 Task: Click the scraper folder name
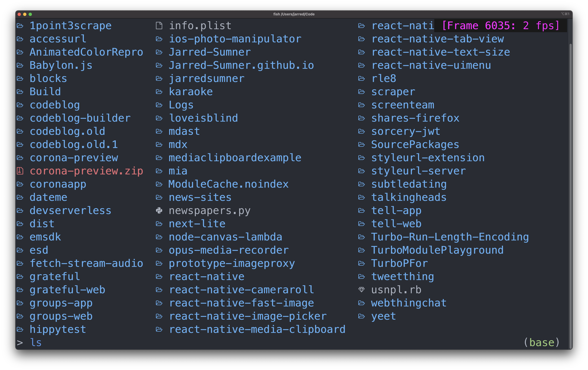click(x=393, y=92)
